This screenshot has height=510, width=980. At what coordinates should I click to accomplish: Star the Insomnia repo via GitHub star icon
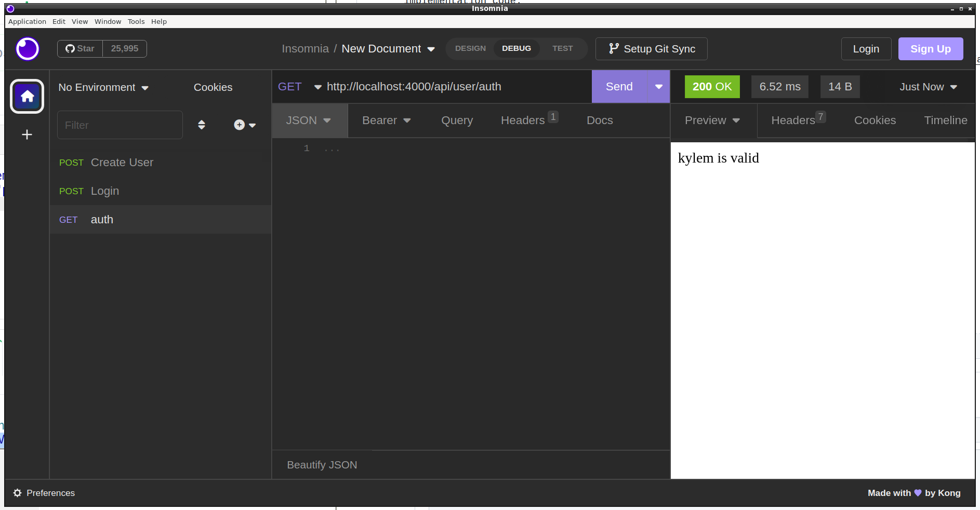pos(70,48)
